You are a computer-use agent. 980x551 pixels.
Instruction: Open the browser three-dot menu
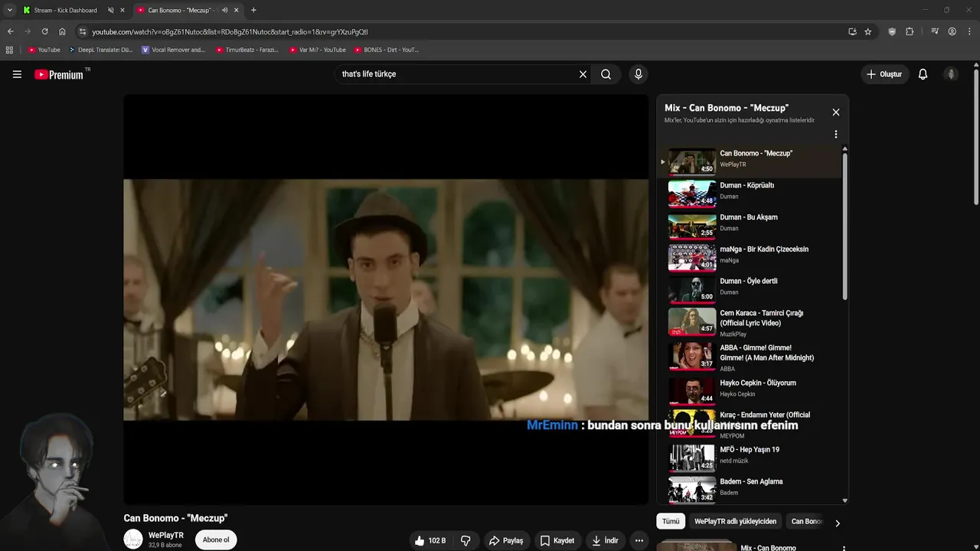969,31
